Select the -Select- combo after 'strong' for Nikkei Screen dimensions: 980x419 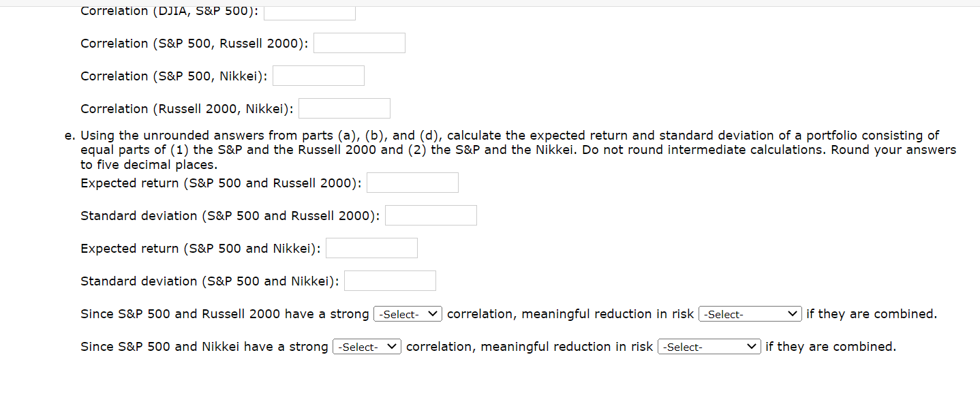[x=366, y=346]
